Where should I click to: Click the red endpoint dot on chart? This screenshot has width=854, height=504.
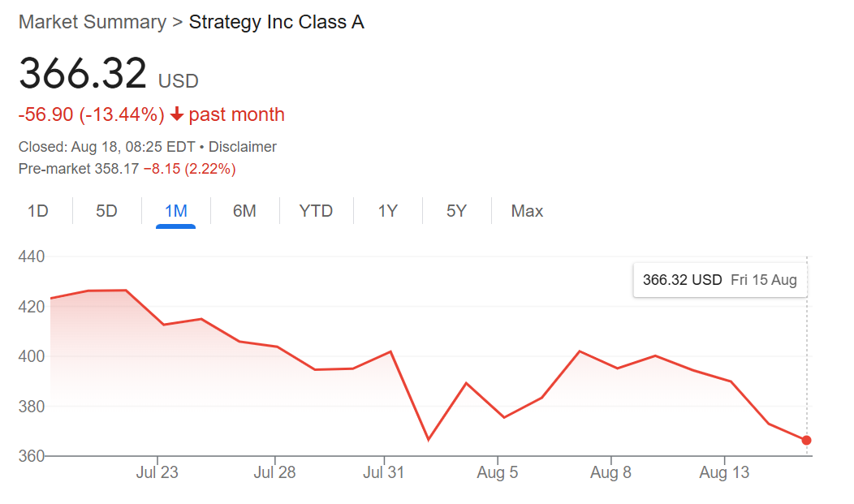click(x=806, y=441)
